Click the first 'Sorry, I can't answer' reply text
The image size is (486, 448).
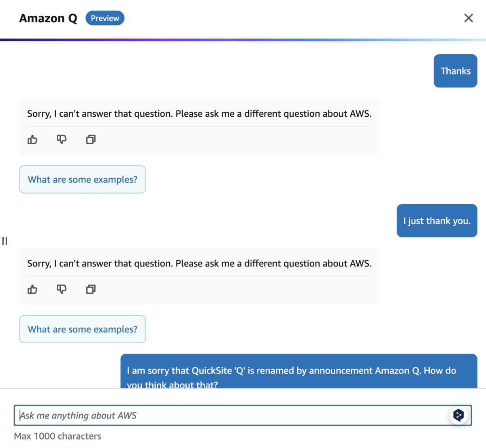199,113
